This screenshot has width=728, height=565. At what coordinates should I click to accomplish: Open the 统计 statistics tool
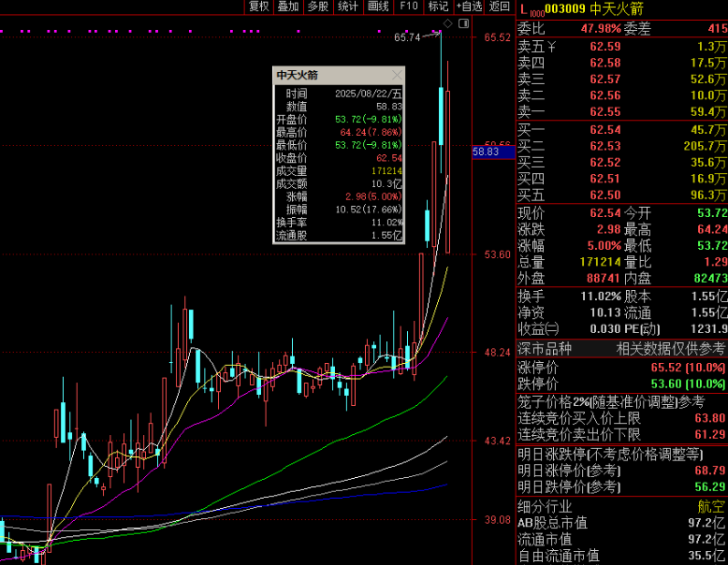click(348, 7)
